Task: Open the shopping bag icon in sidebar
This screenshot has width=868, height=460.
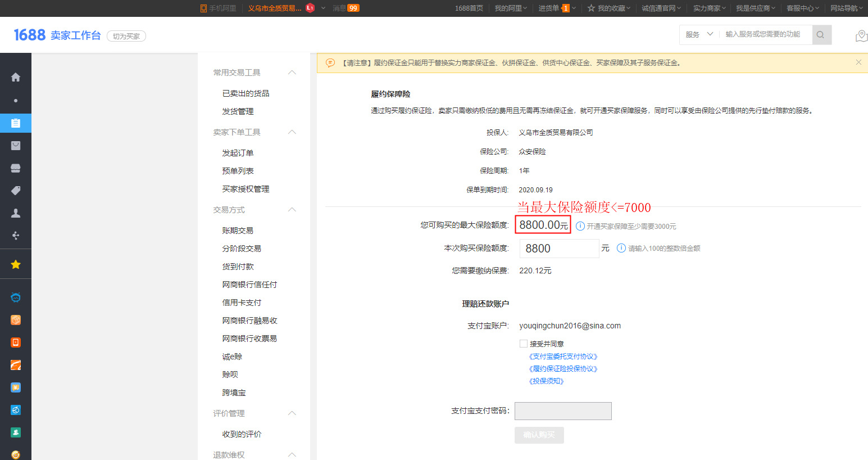Action: [16, 146]
